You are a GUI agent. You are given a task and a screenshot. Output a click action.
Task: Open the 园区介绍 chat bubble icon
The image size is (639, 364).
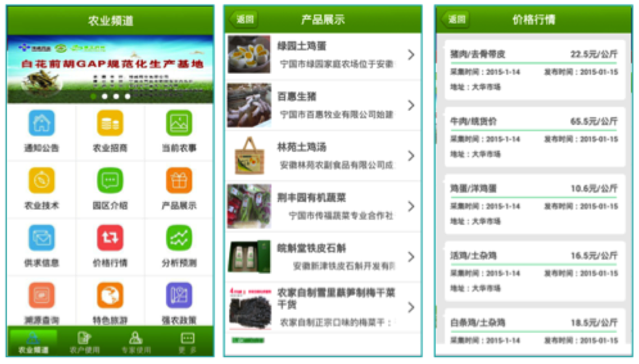[x=110, y=181]
